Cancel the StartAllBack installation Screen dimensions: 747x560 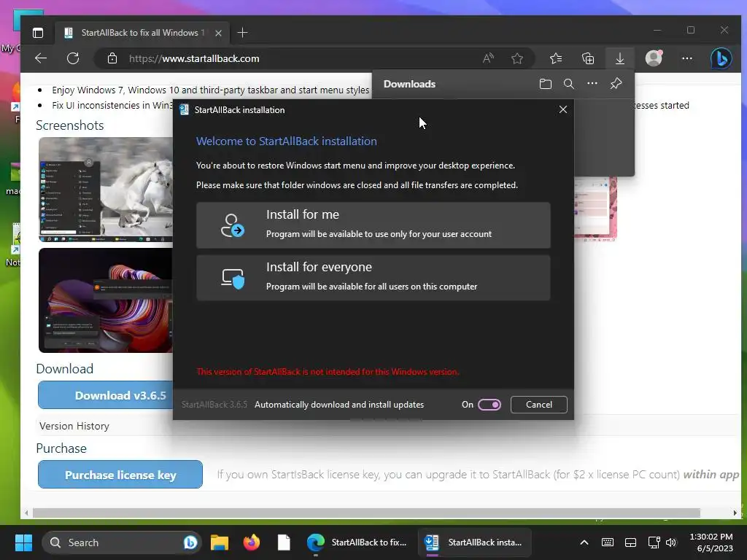point(539,404)
